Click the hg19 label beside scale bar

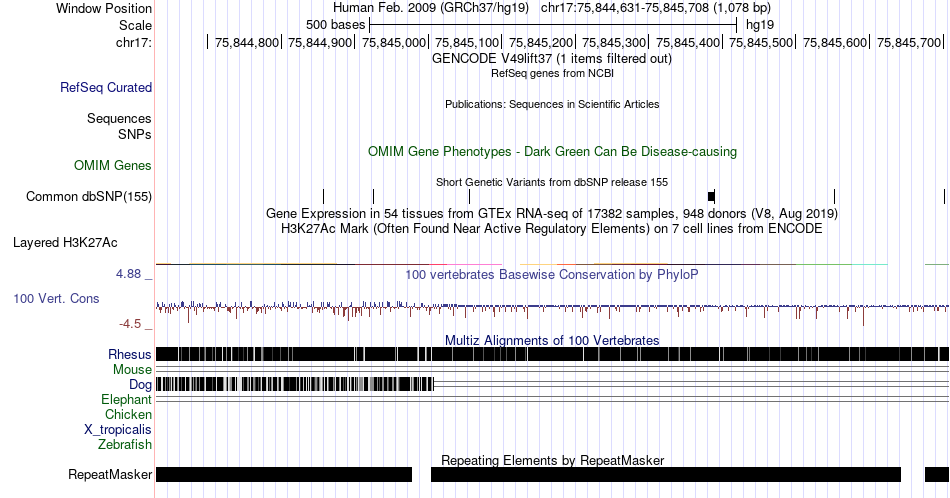[760, 25]
